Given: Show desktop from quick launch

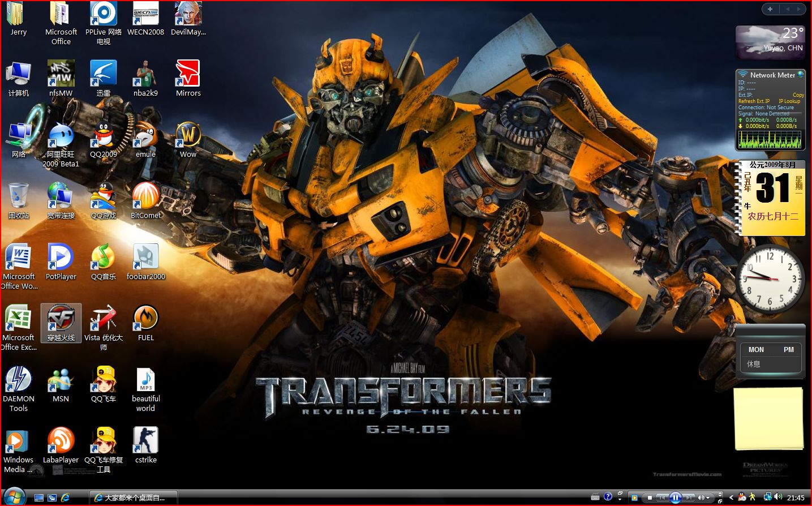Looking at the screenshot, I should pos(39,498).
